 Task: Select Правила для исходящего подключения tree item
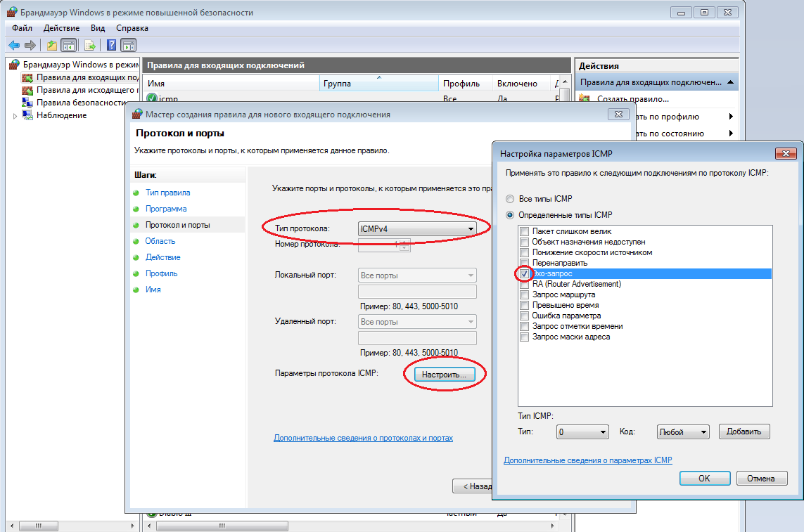coord(88,90)
